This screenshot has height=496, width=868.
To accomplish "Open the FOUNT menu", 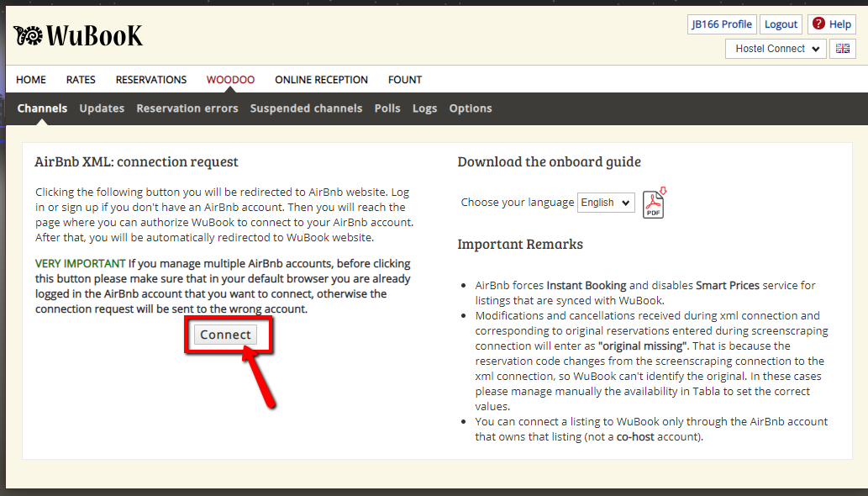I will (405, 80).
